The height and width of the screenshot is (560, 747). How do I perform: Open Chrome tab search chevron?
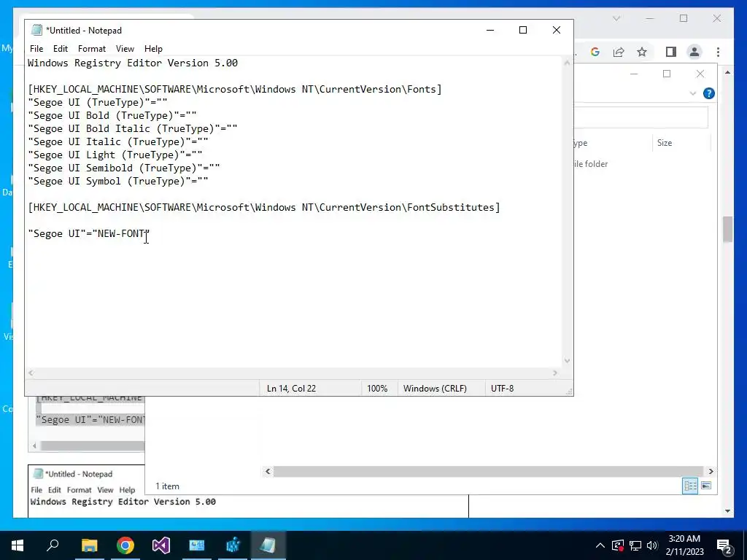coord(616,18)
